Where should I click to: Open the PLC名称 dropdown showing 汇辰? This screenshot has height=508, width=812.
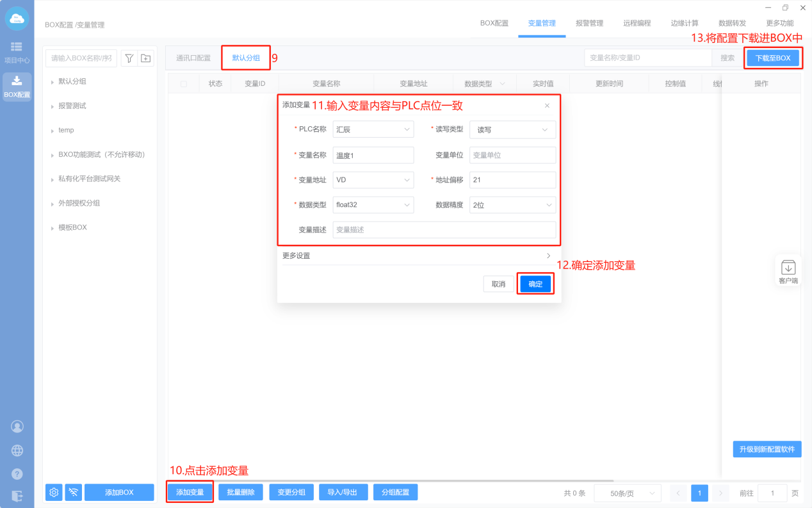[x=373, y=129]
